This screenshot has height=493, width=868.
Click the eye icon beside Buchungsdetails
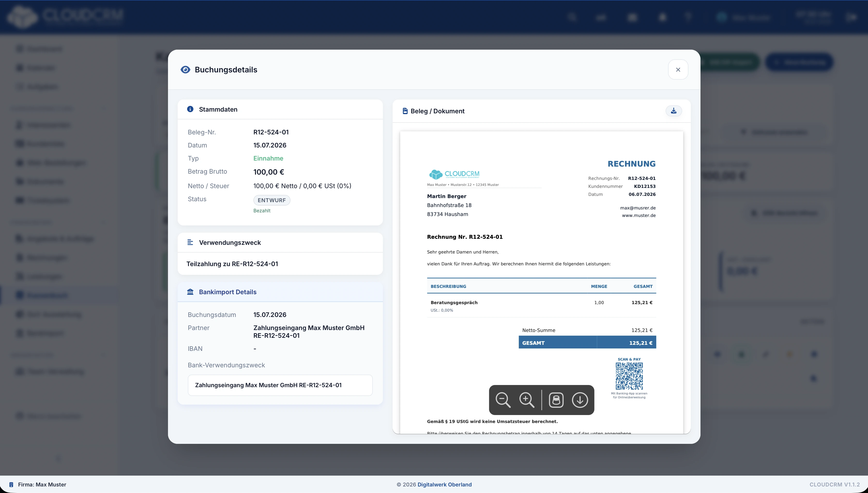(185, 70)
